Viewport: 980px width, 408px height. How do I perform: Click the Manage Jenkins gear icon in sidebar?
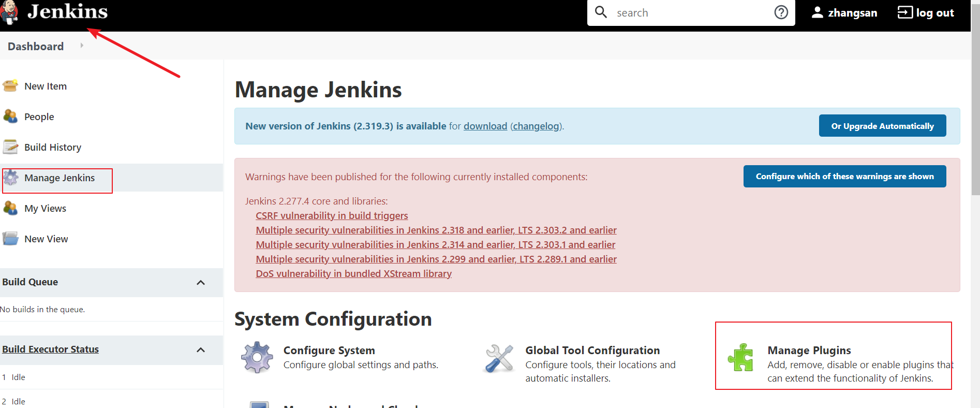tap(10, 178)
